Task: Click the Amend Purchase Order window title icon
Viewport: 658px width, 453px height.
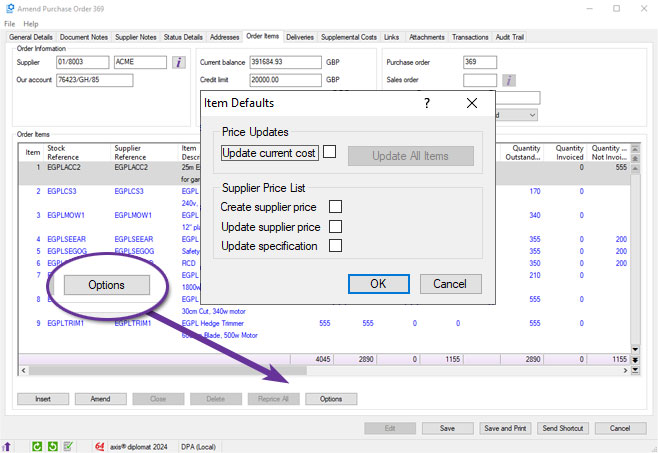Action: click(x=10, y=8)
